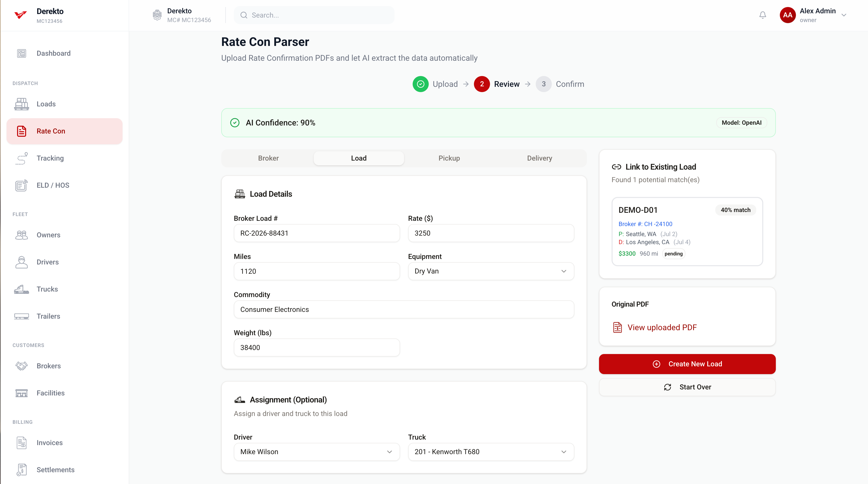Open notifications bell icon
868x484 pixels.
pyautogui.click(x=763, y=15)
